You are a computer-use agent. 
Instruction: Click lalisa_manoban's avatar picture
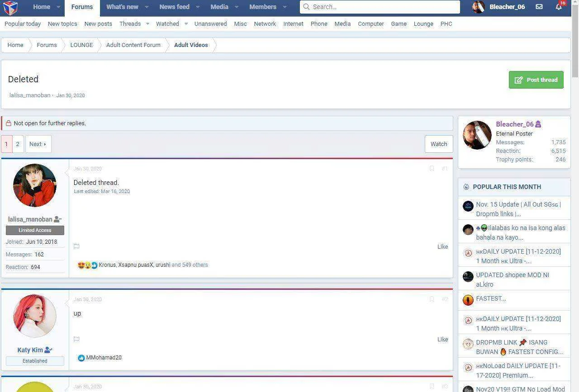tap(35, 185)
